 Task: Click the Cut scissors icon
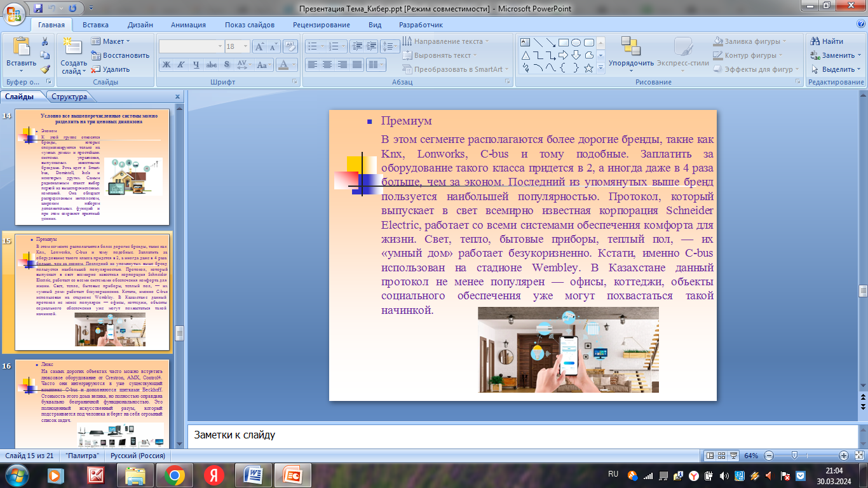[45, 41]
